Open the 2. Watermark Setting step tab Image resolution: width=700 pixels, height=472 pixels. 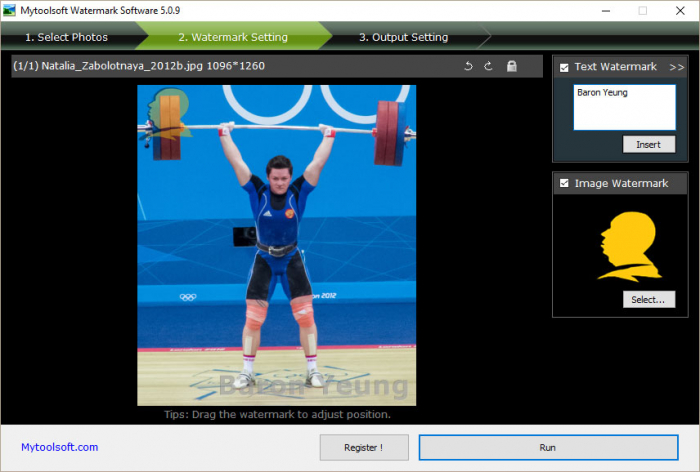coord(233,37)
